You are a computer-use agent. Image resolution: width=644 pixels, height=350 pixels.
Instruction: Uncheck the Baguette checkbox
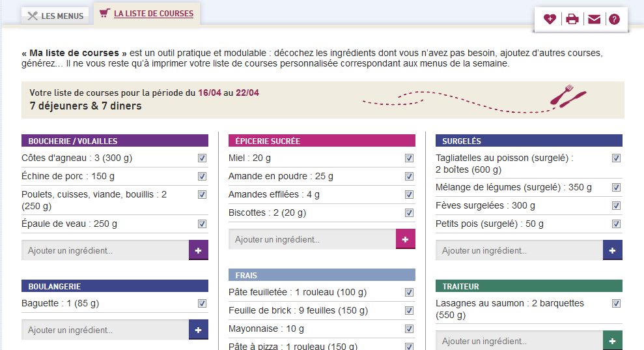tap(202, 303)
